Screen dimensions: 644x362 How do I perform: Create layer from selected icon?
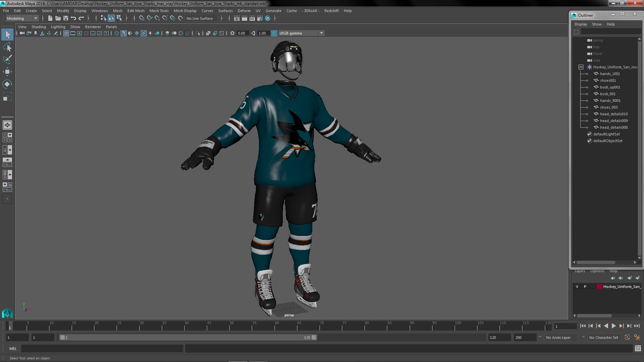[x=638, y=278]
